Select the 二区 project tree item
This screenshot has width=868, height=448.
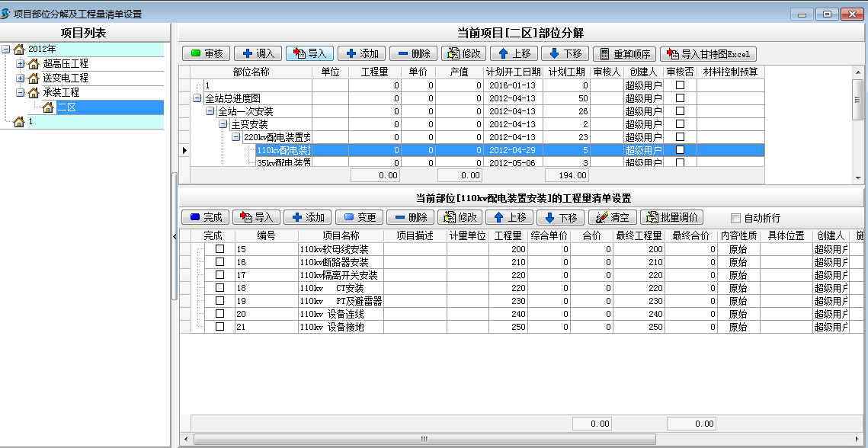coord(67,107)
